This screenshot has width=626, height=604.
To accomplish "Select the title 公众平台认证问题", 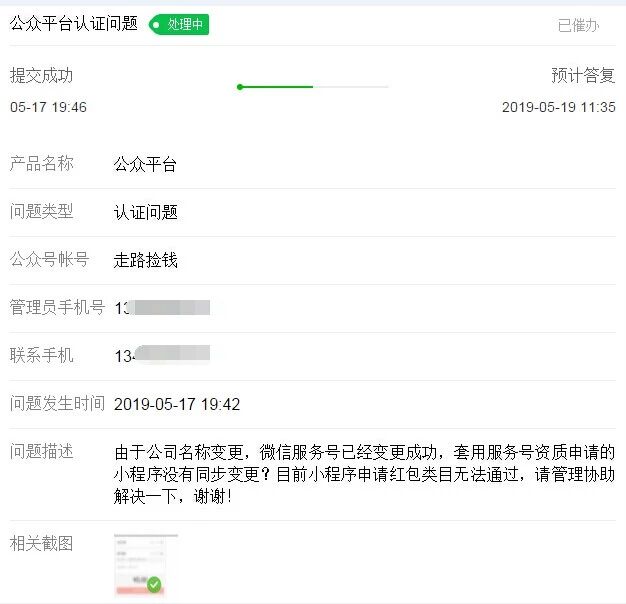I will (x=74, y=24).
